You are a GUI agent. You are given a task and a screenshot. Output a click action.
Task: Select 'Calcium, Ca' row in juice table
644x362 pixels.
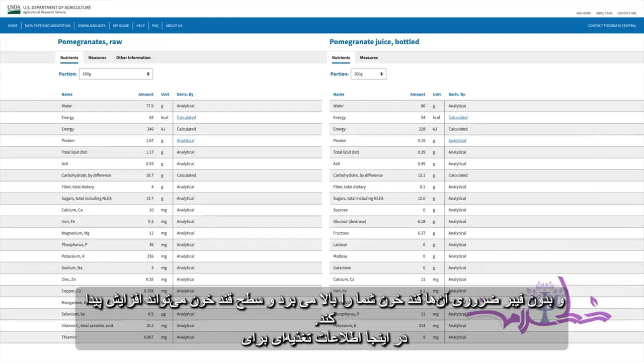pyautogui.click(x=487, y=280)
